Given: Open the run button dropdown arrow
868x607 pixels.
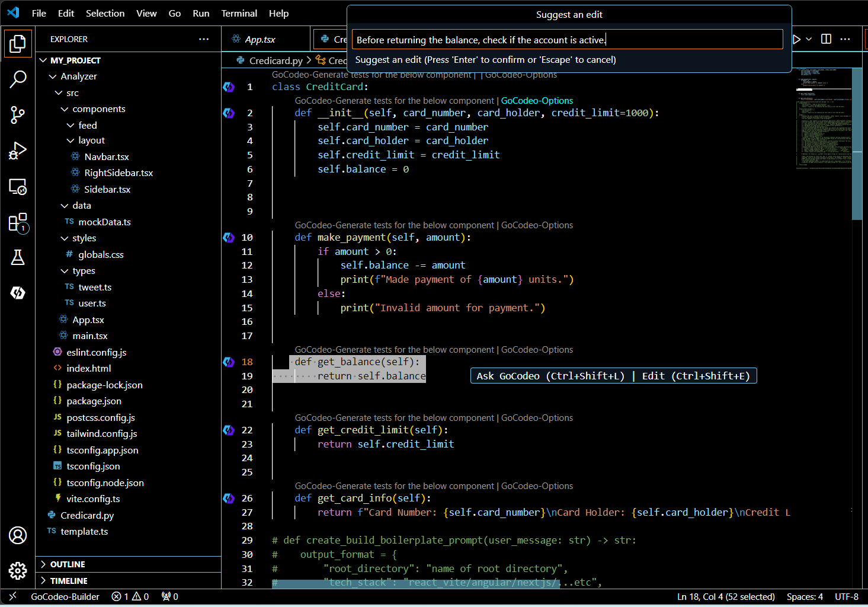Looking at the screenshot, I should pyautogui.click(x=809, y=39).
